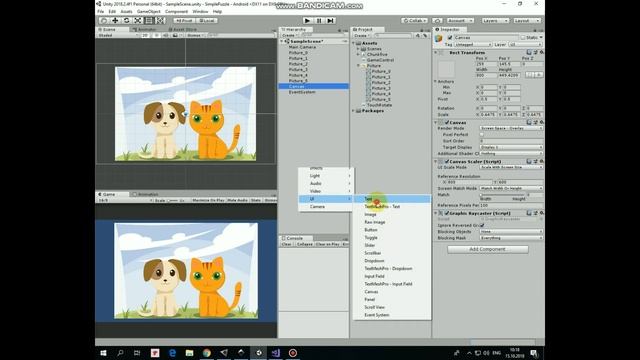Click Maximize On Play in Game view
This screenshot has height=360, width=640.
click(x=208, y=200)
